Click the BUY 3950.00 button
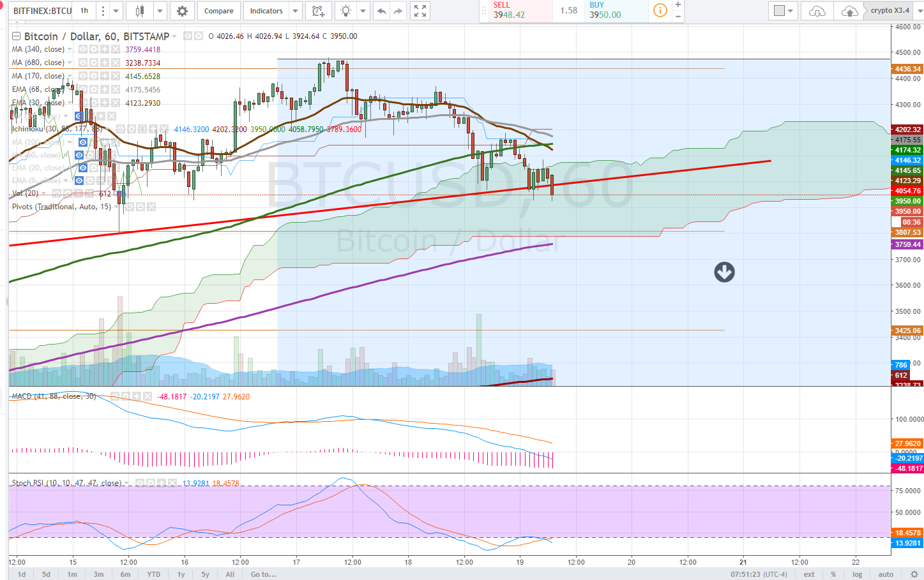The height and width of the screenshot is (580, 924). click(x=616, y=10)
